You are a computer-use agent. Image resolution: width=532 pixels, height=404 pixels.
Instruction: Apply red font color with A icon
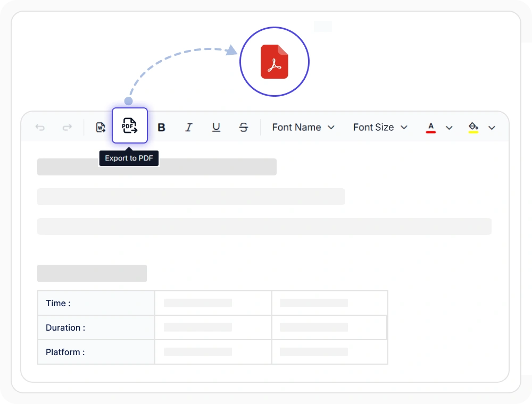tap(431, 128)
